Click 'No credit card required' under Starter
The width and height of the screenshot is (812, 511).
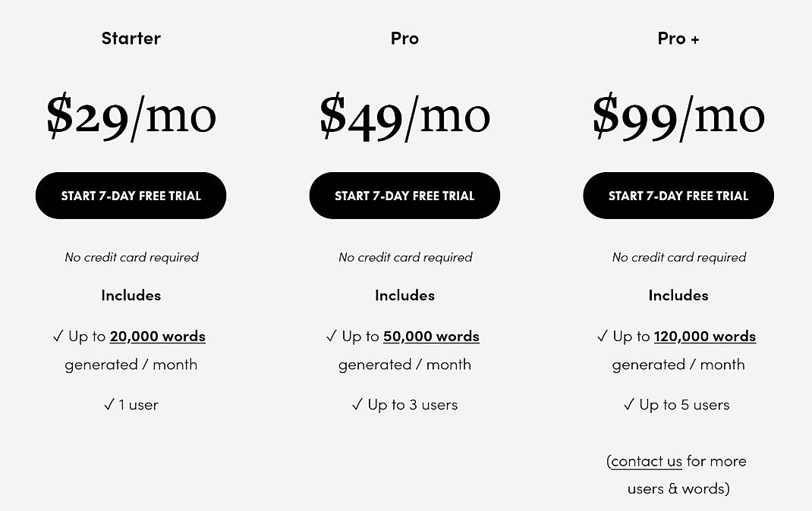[x=131, y=257]
